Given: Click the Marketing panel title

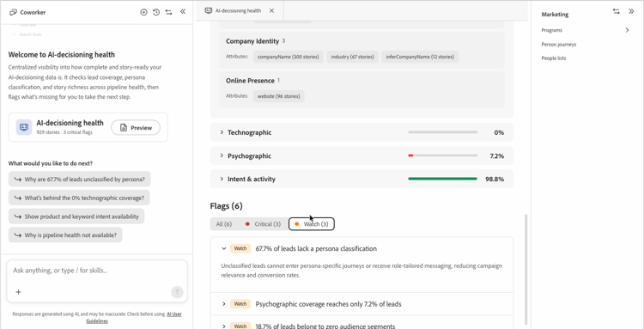Looking at the screenshot, I should pyautogui.click(x=555, y=15).
